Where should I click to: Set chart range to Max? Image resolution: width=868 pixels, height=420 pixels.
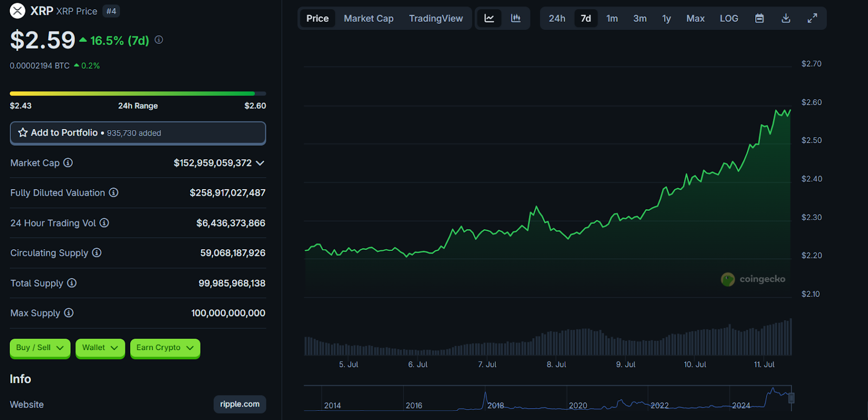695,18
